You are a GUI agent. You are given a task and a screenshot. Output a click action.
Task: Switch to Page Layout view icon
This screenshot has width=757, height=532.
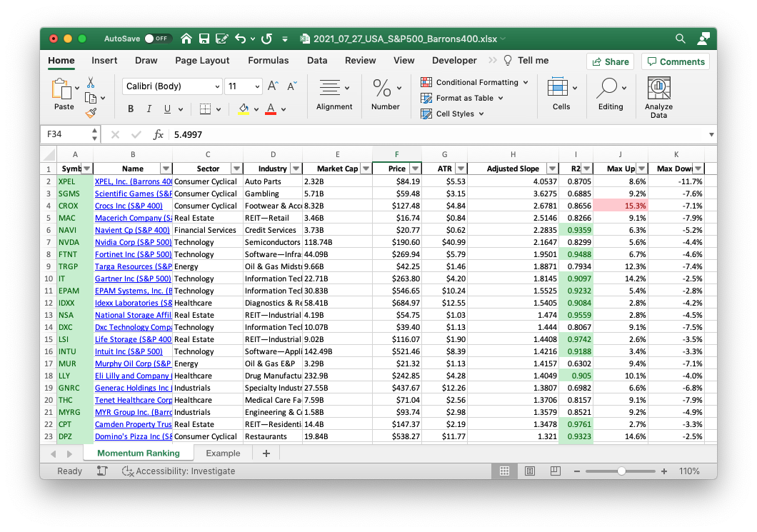click(x=529, y=471)
